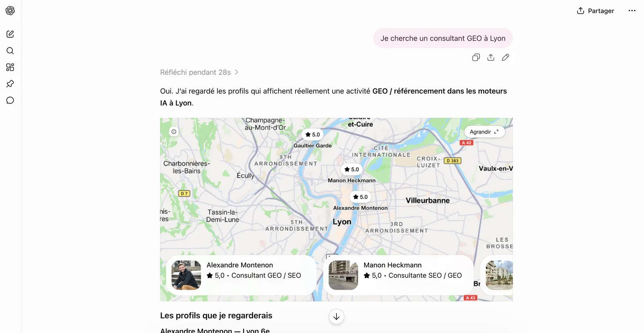Open the third partially visible card thumbnail
The image size is (644, 333).
[x=499, y=275]
